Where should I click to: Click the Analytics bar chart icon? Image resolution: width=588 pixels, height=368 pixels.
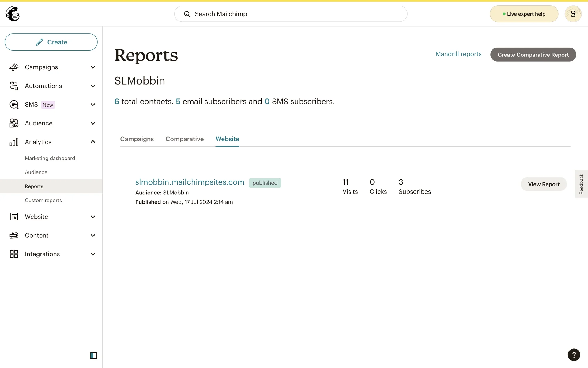14,142
